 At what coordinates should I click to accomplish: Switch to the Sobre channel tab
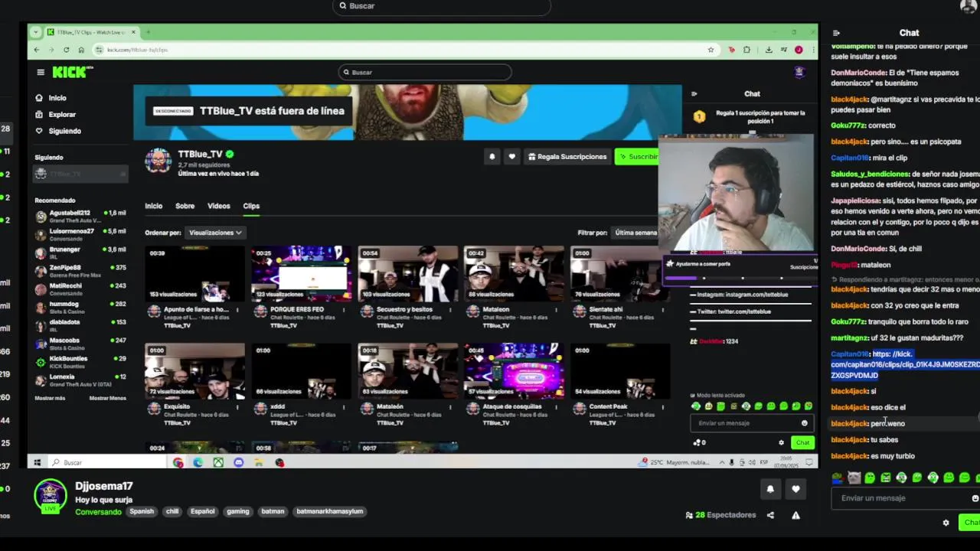pyautogui.click(x=185, y=206)
